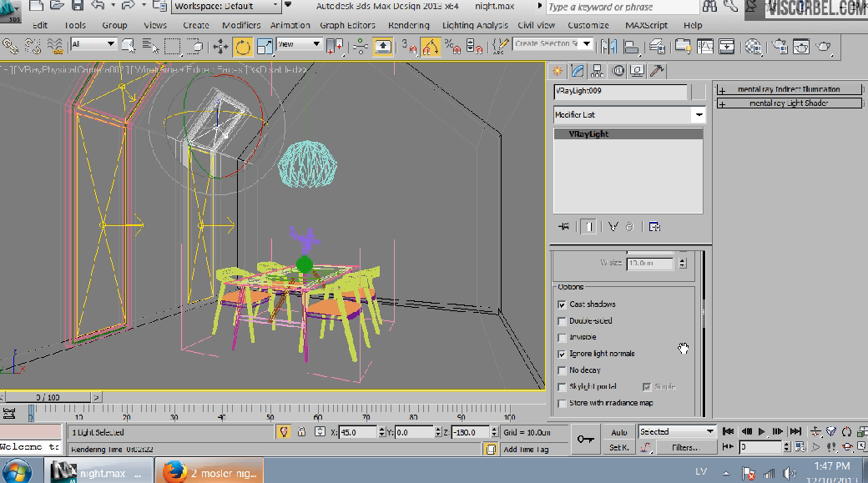Open the Selected key filter dropdown

[x=677, y=431]
